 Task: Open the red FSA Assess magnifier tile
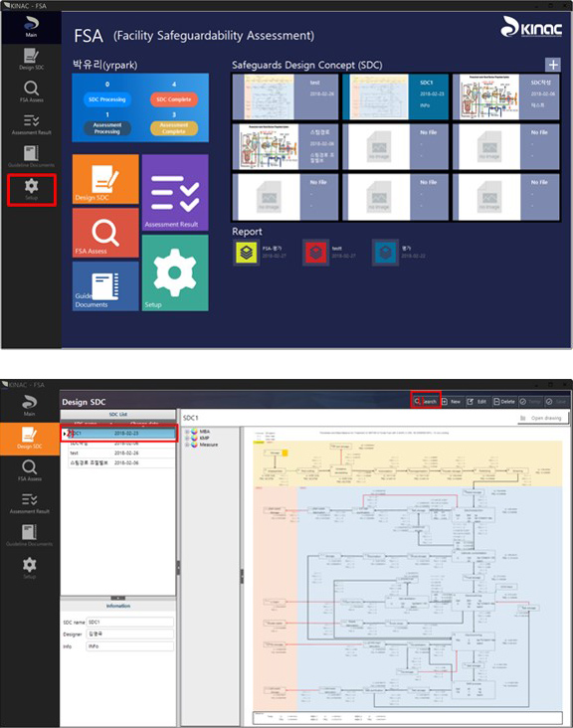click(x=105, y=233)
